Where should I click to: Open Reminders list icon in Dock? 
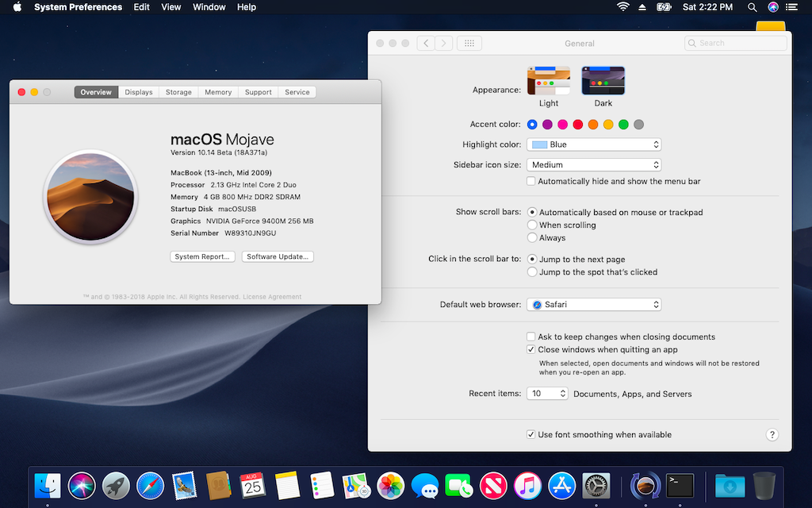click(x=322, y=486)
